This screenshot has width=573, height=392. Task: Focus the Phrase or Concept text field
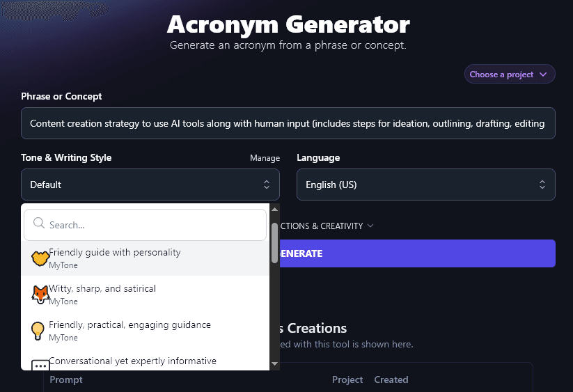click(x=288, y=123)
